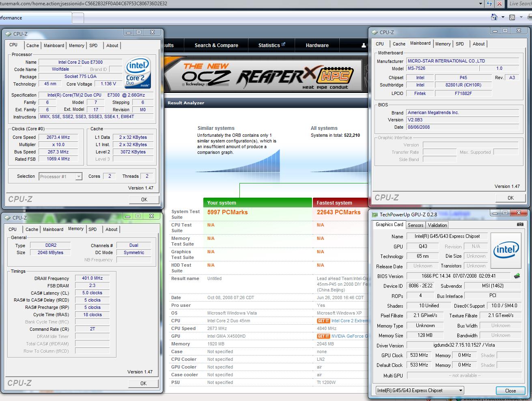Click into the Live Search box
This screenshot has height=401, width=532.
(x=519, y=4)
